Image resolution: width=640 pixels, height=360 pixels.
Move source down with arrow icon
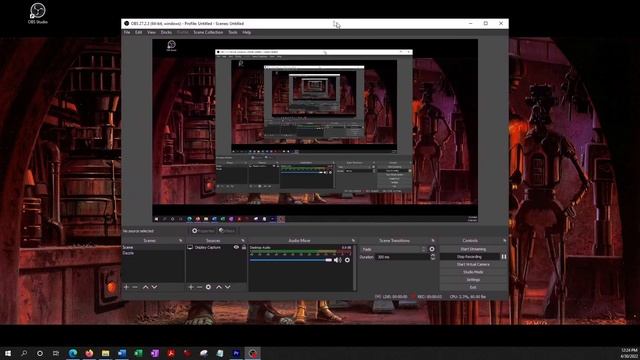coord(228,287)
